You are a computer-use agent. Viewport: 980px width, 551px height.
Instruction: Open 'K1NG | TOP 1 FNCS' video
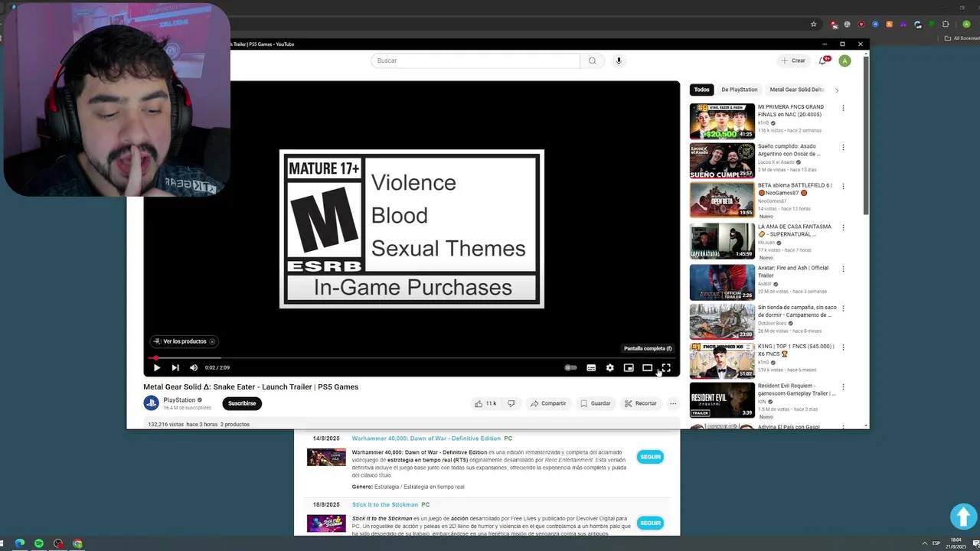[722, 360]
